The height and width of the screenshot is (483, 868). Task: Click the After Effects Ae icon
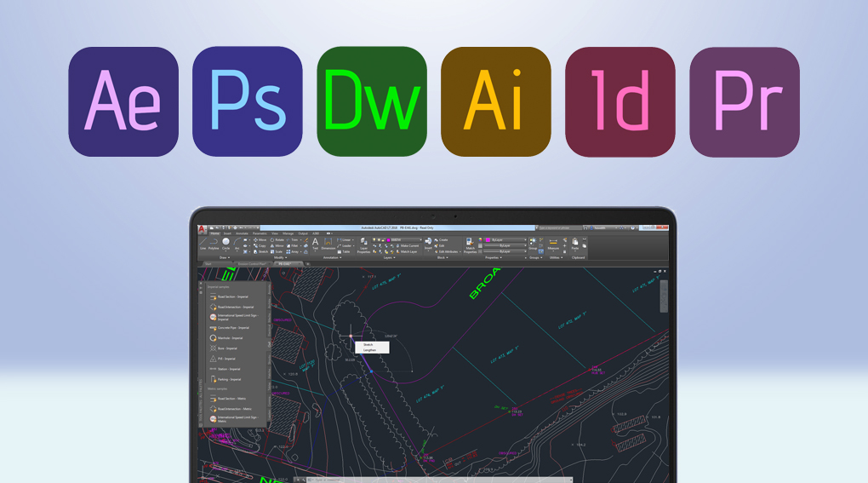click(x=123, y=102)
